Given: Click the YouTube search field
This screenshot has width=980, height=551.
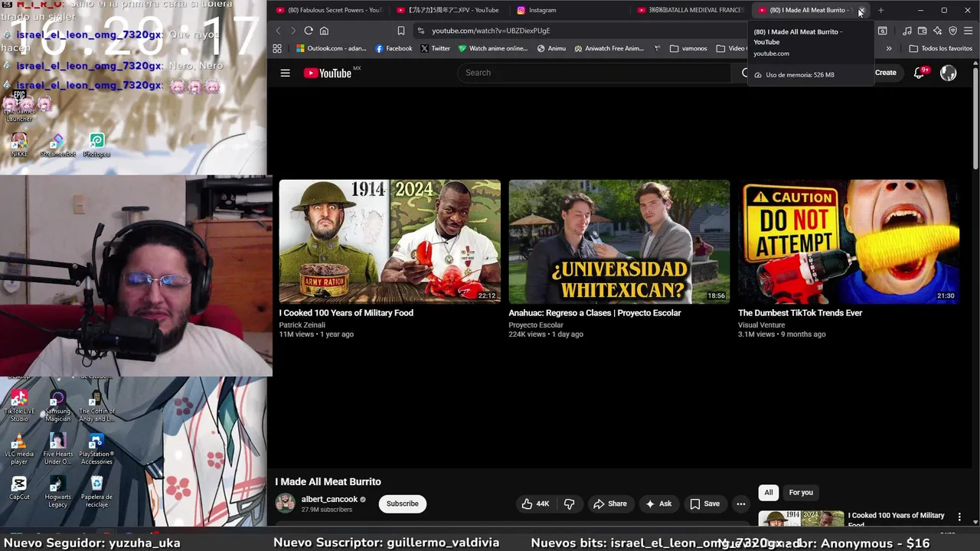Looking at the screenshot, I should [x=594, y=73].
